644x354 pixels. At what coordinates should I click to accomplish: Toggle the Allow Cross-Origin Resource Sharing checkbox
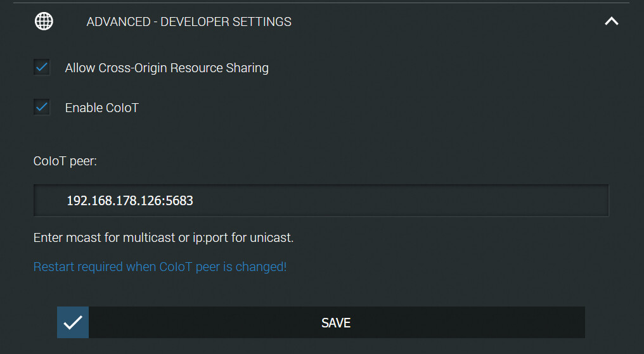point(42,67)
